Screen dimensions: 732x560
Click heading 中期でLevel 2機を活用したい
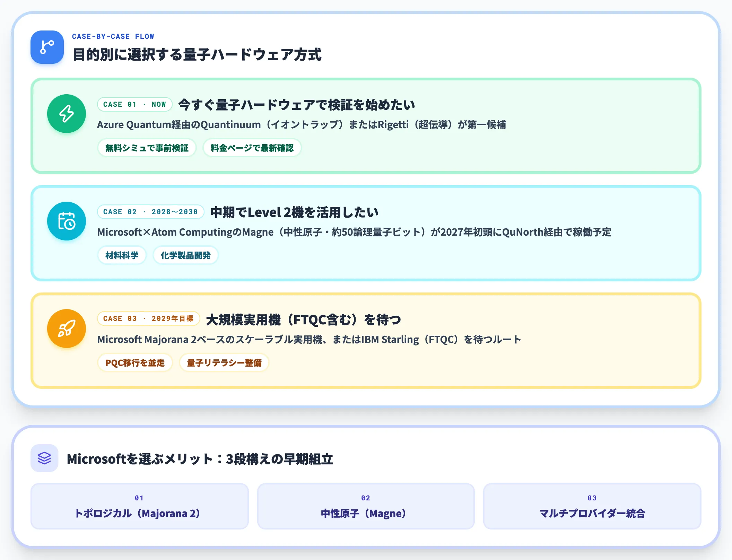pos(294,212)
